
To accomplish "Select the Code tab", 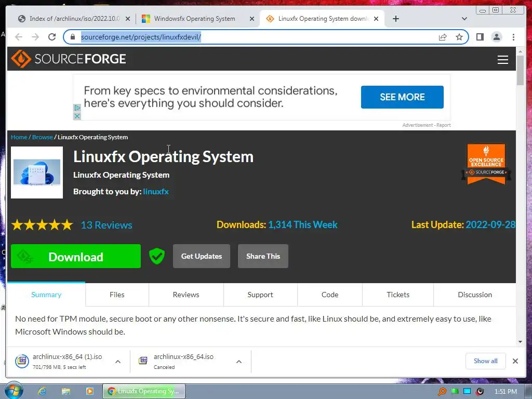I will (x=330, y=295).
